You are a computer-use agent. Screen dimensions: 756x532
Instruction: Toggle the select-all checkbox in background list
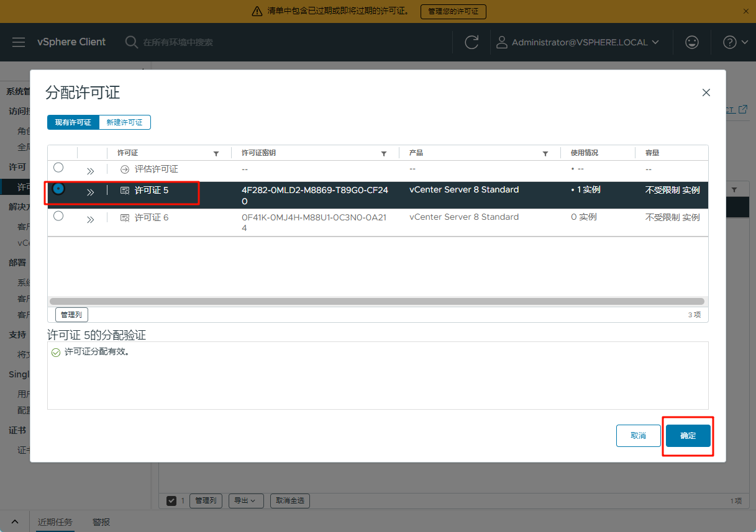[x=171, y=500]
